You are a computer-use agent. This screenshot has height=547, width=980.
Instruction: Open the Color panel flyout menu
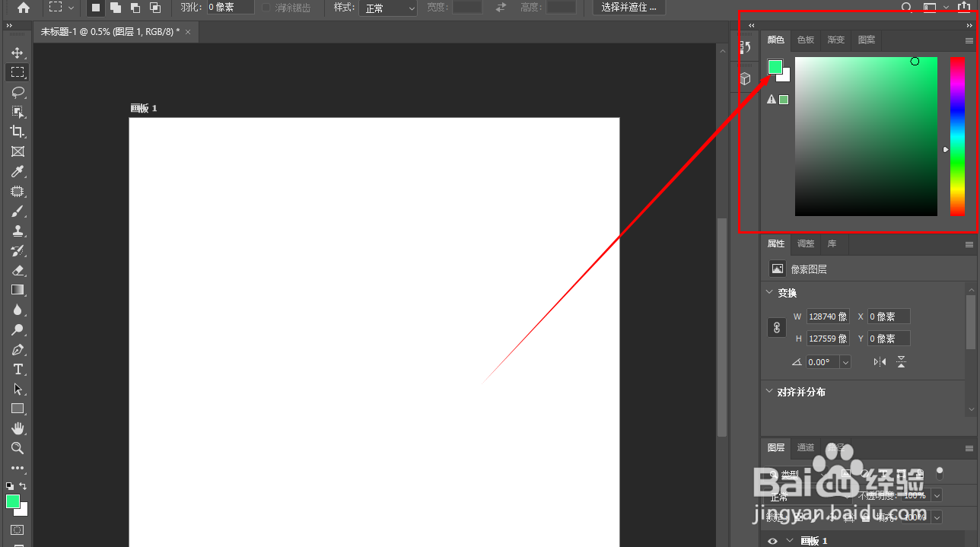tap(969, 40)
